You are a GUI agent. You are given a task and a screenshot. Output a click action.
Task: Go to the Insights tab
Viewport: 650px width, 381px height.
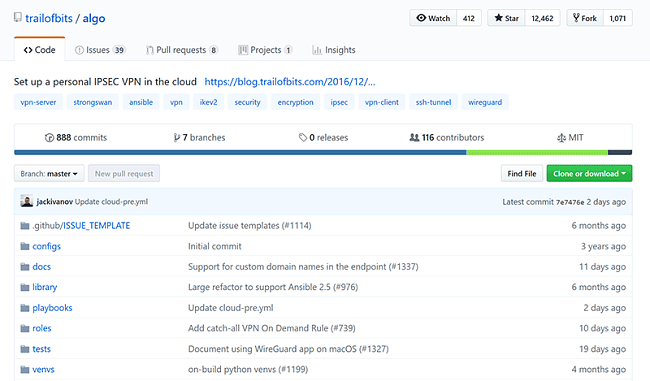tap(334, 50)
